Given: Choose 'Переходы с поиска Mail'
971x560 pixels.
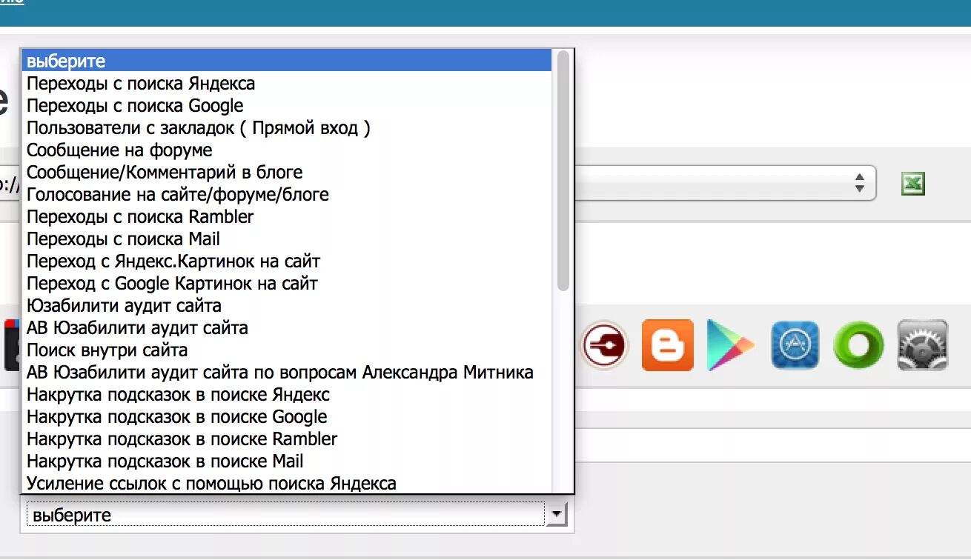Looking at the screenshot, I should [x=287, y=239].
